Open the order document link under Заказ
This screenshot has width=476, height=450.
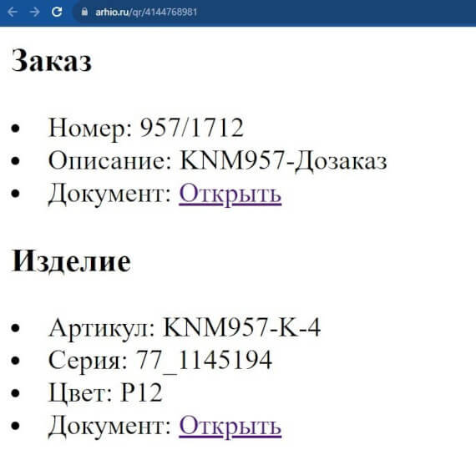tap(230, 194)
